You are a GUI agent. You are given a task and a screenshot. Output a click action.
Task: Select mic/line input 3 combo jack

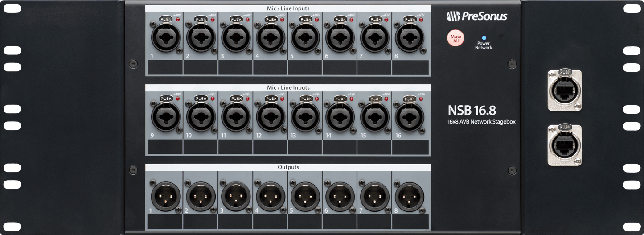point(235,39)
